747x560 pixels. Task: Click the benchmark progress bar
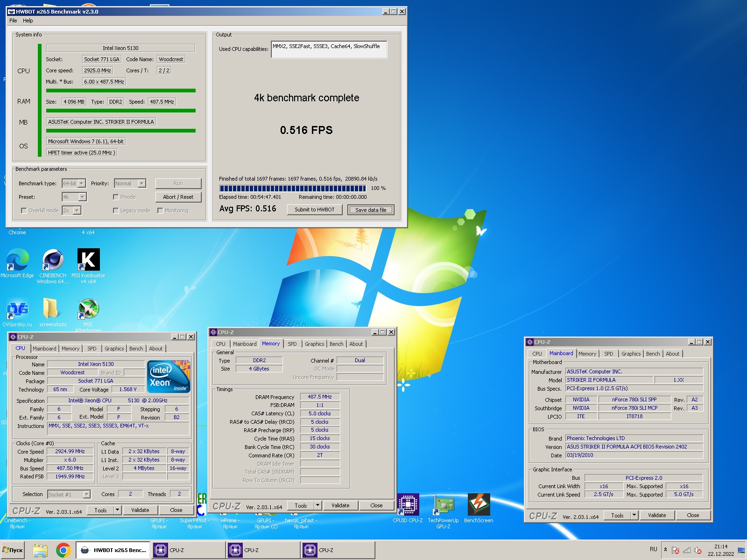click(x=293, y=188)
